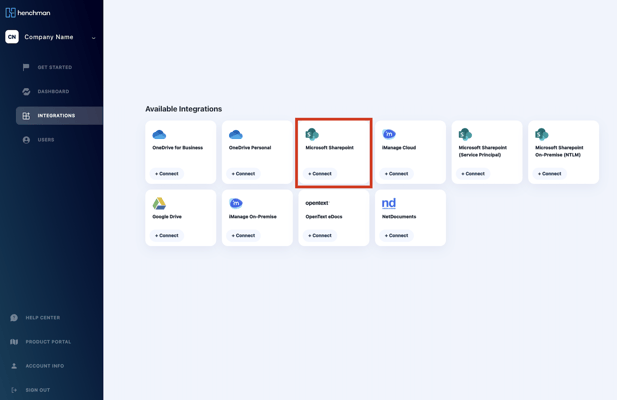The image size is (617, 400).
Task: Click the Google Drive icon
Action: (159, 203)
